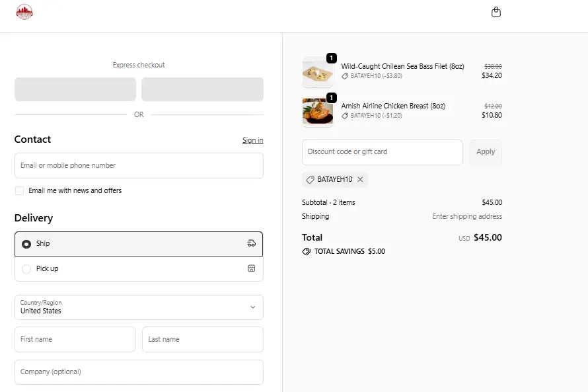
Task: Select the Pick up delivery option
Action: pyautogui.click(x=26, y=269)
